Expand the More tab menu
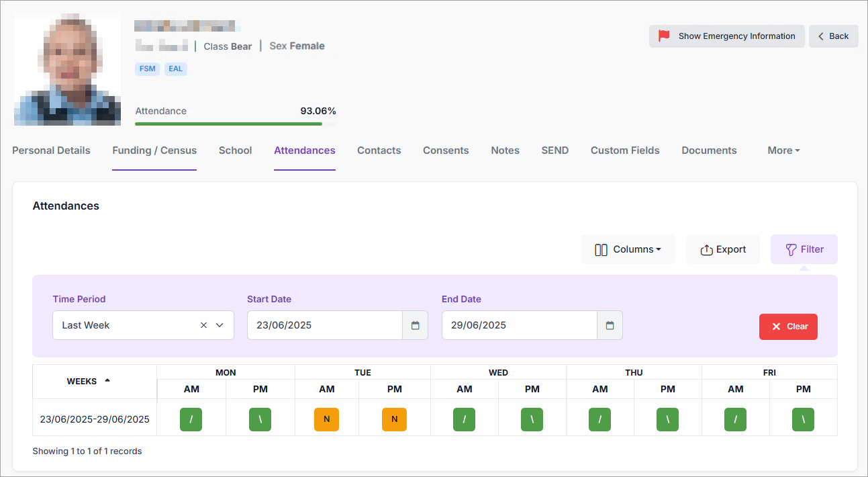 pos(783,150)
